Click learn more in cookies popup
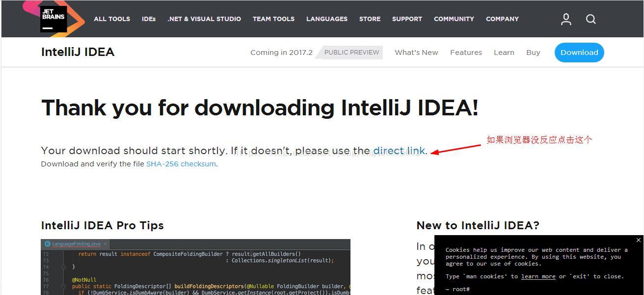The image size is (644, 295). pos(538,276)
